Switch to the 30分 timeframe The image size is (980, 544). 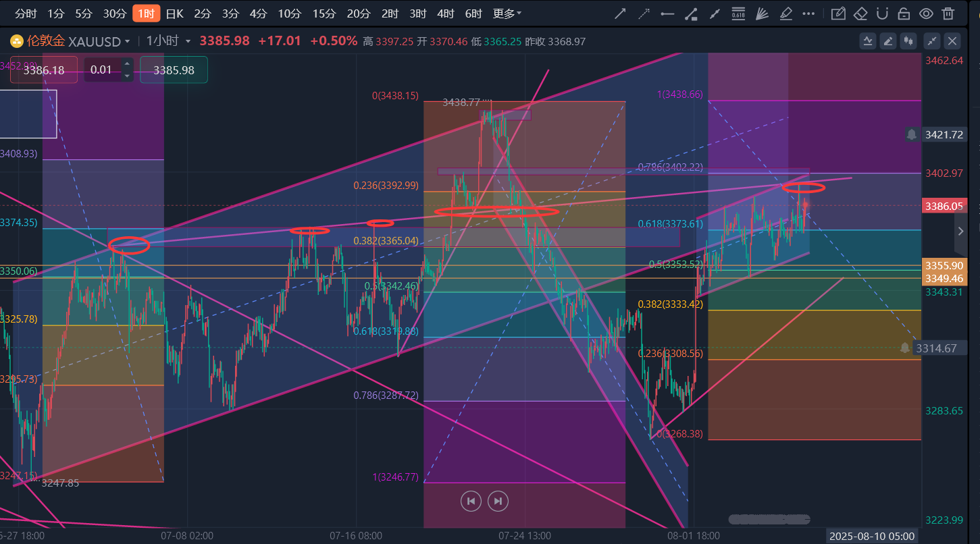tap(114, 13)
